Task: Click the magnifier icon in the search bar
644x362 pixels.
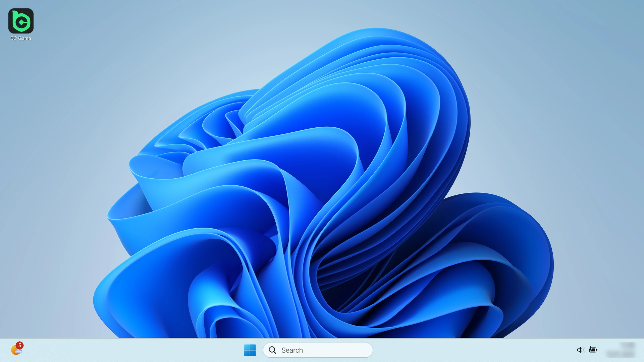Action: 273,350
